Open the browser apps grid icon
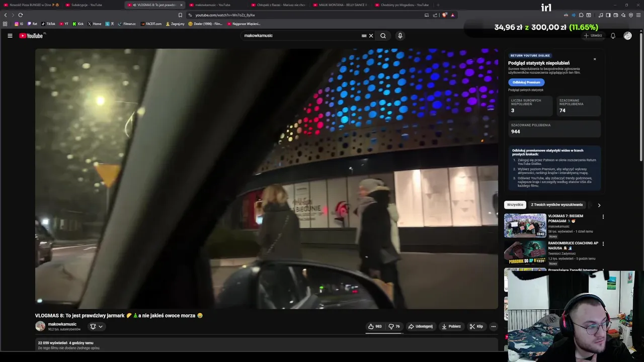This screenshot has width=644, height=362. 5,24
